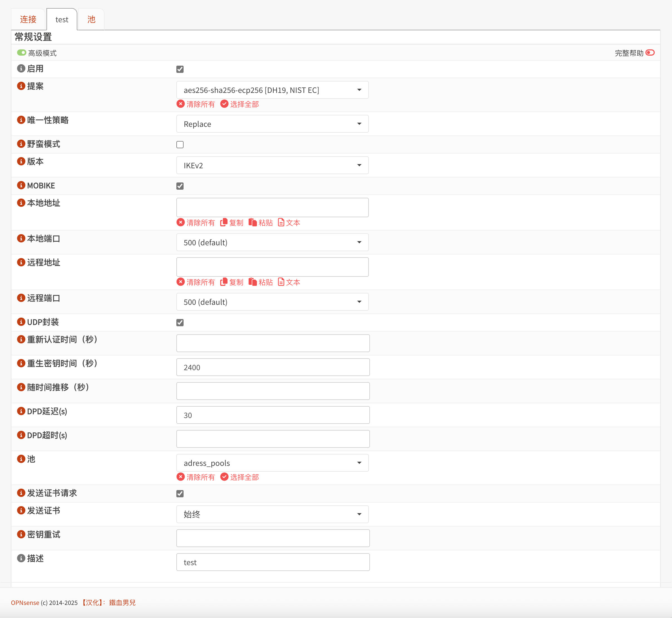The image size is (672, 618).
Task: Click the paste icon under 远程地址
Action: (x=253, y=282)
